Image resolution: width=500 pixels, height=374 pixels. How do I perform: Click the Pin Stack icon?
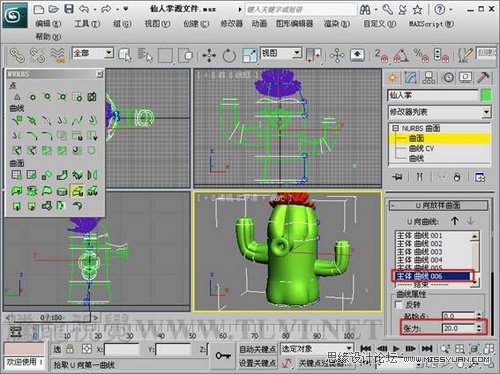(397, 177)
